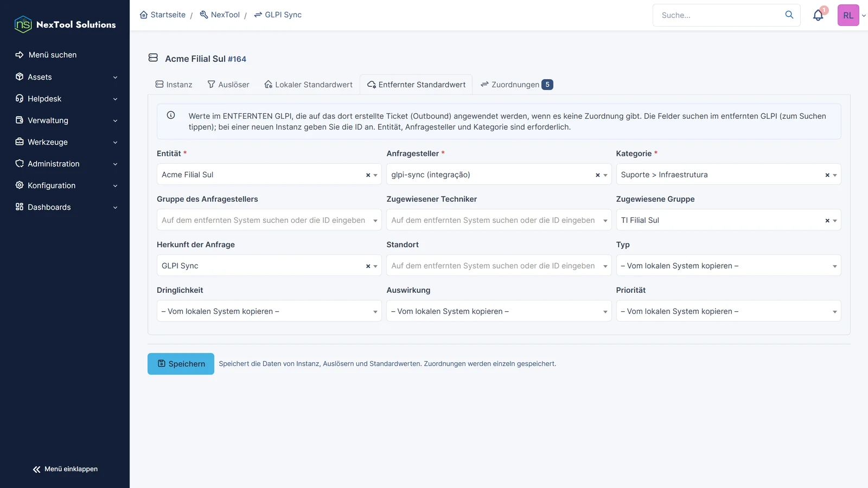868x488 pixels.
Task: Click the notification bell icon
Action: 818,15
